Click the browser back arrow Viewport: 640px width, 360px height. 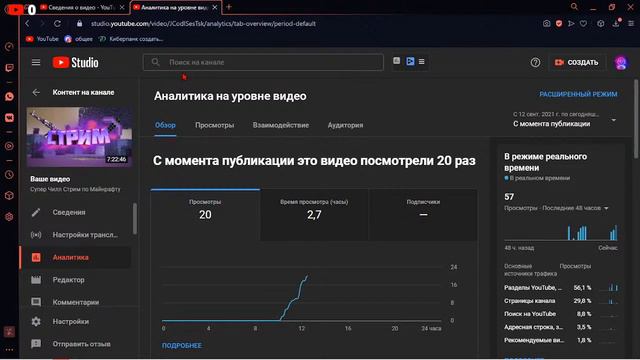click(27, 24)
